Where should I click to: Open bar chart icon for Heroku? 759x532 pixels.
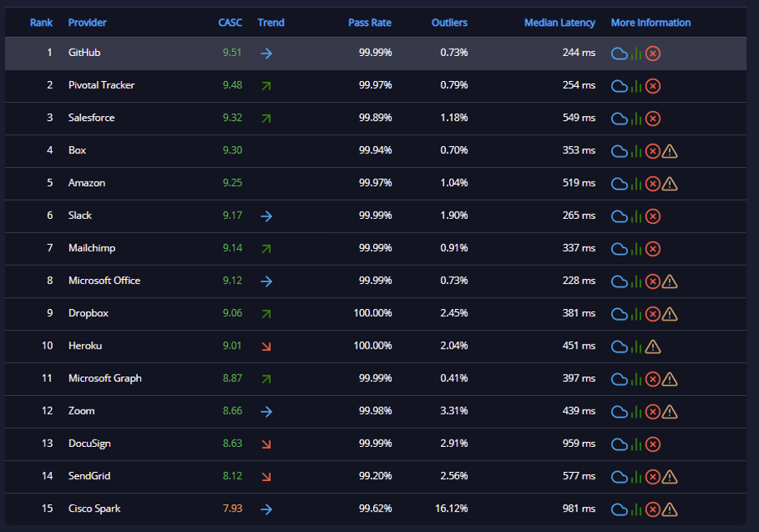point(636,346)
